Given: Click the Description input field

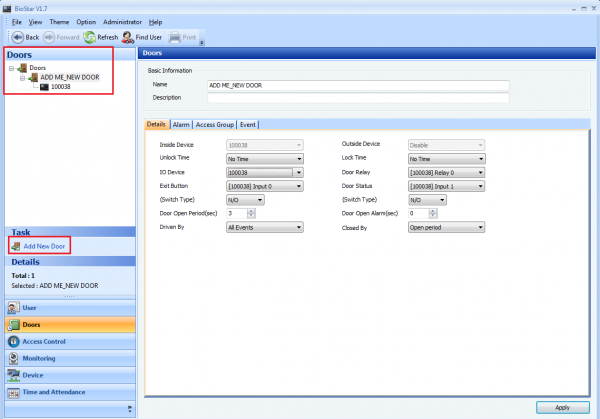Looking at the screenshot, I should pyautogui.click(x=358, y=98).
